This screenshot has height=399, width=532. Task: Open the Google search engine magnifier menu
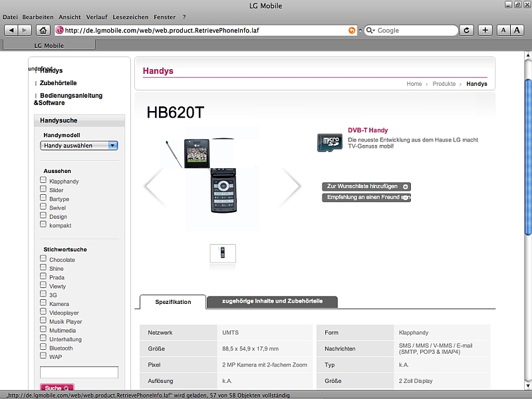(x=370, y=31)
